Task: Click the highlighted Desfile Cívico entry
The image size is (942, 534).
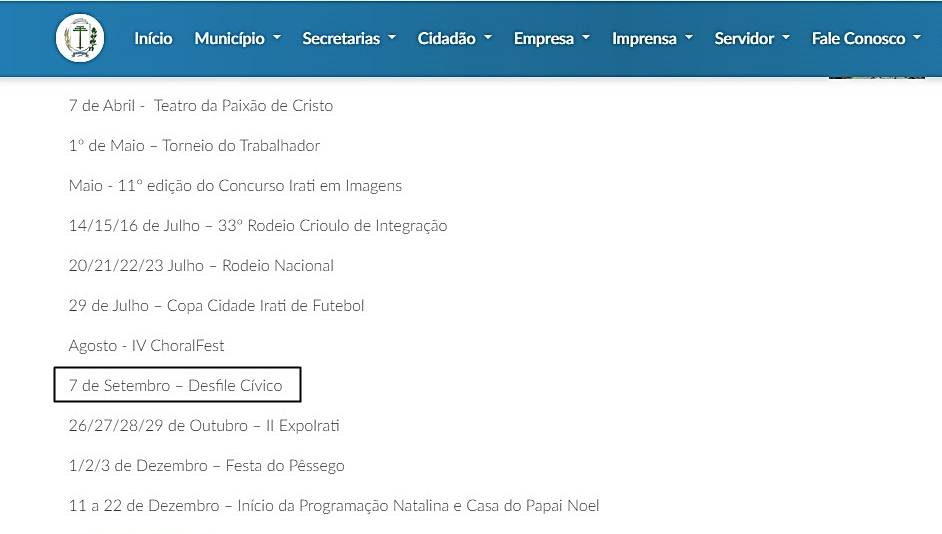Action: tap(176, 386)
